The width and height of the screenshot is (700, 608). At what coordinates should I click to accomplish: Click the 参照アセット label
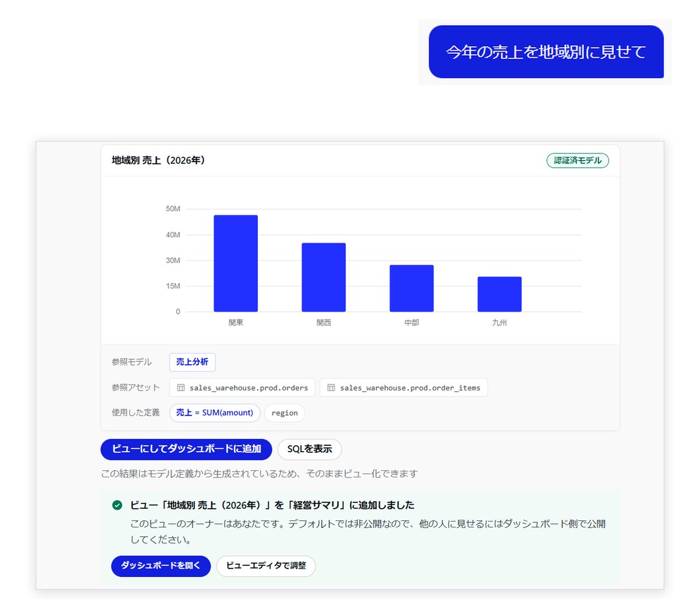[136, 387]
